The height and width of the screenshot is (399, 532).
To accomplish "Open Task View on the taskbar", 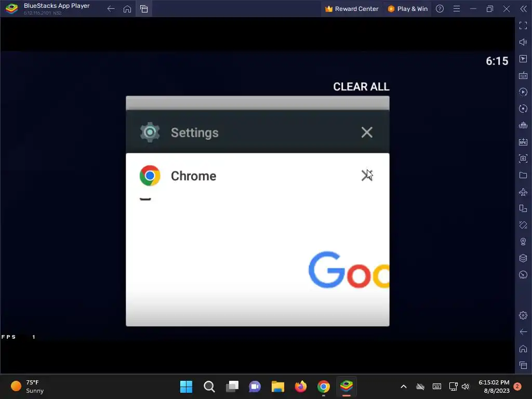I will click(232, 387).
